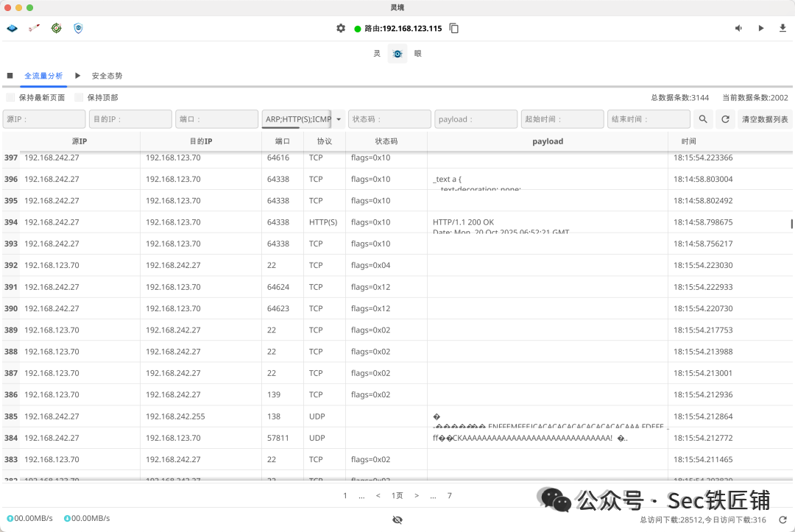Click the 时间 column header
This screenshot has width=795, height=532.
(688, 141)
